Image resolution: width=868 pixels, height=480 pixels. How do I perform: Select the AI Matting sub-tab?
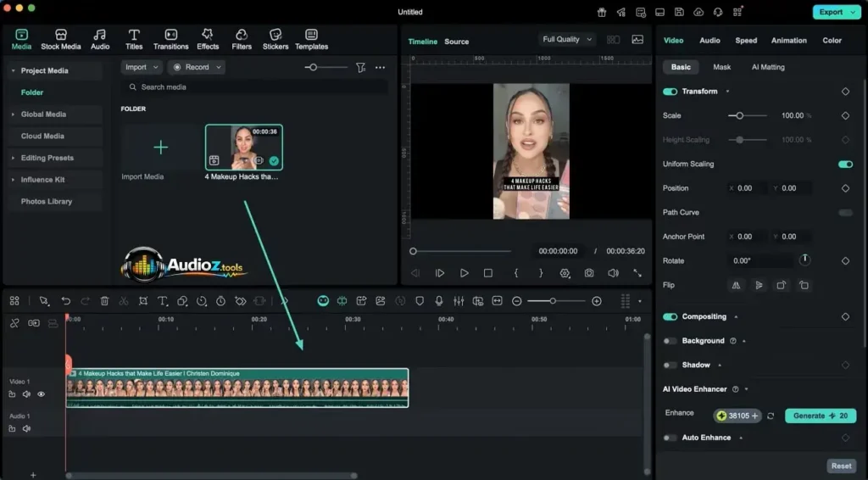coord(768,67)
